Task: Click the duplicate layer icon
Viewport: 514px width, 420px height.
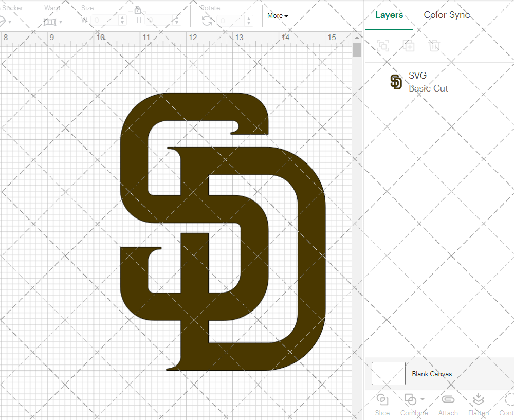Action: point(409,46)
